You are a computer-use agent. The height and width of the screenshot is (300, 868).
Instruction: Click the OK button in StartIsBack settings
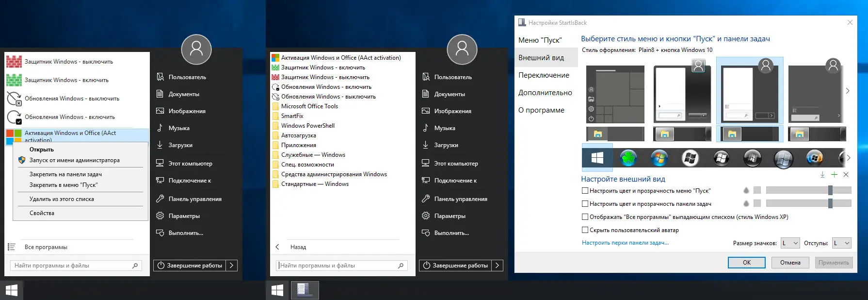pos(747,263)
